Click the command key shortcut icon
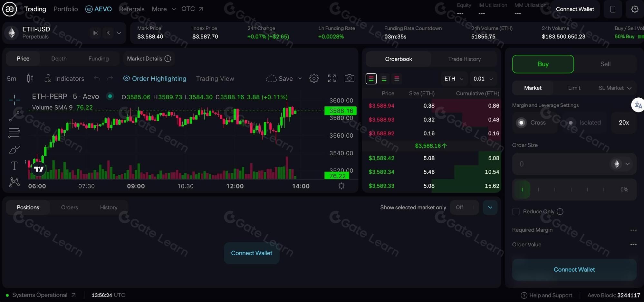The height and width of the screenshot is (302, 644). (95, 33)
